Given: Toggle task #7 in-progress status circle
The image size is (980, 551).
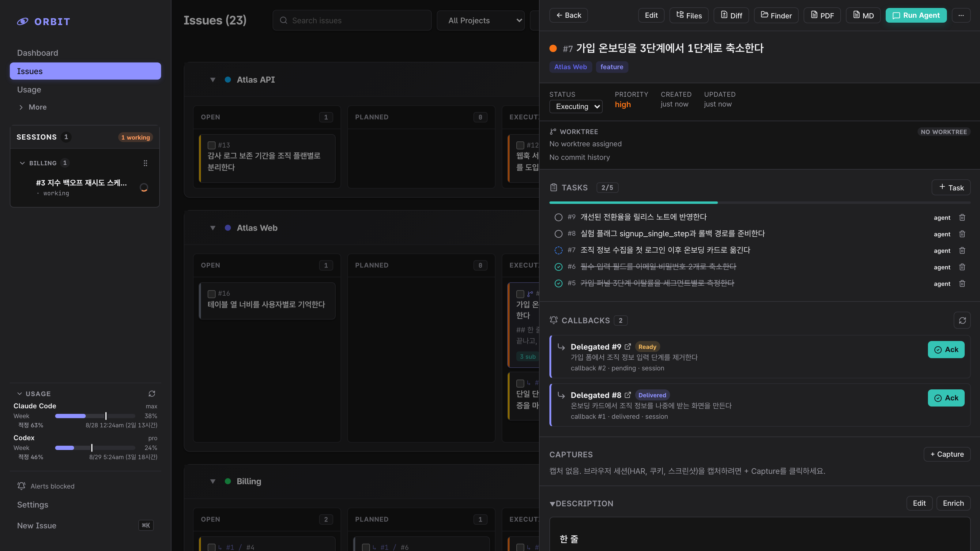Looking at the screenshot, I should point(559,250).
